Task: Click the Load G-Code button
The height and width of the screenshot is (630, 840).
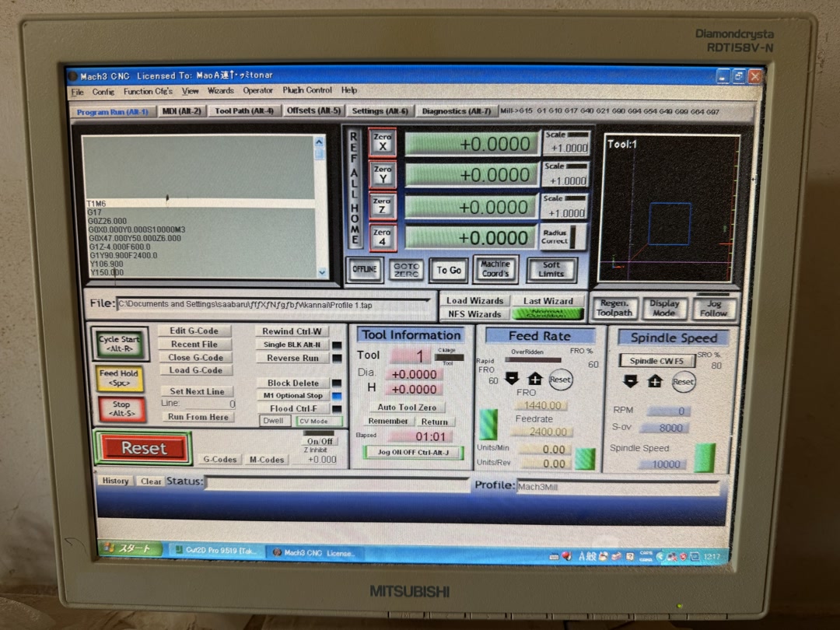Action: (x=195, y=370)
